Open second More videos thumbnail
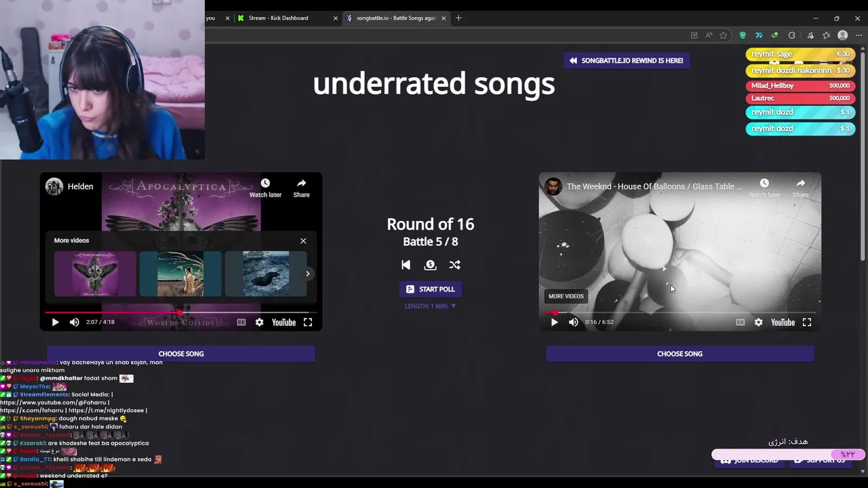 point(180,274)
